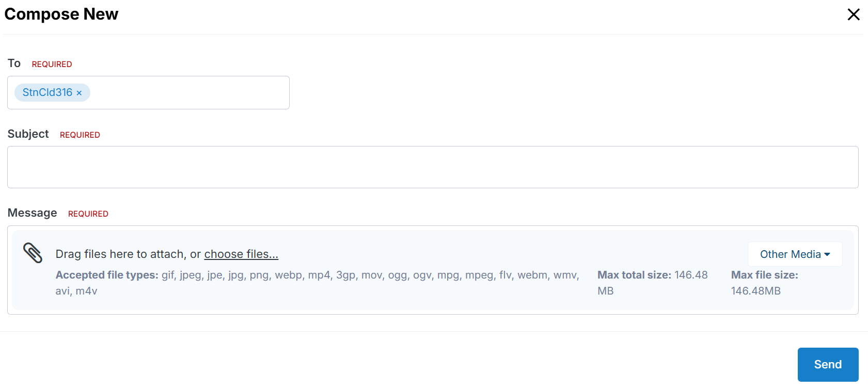Click the Subject field label

tap(28, 134)
